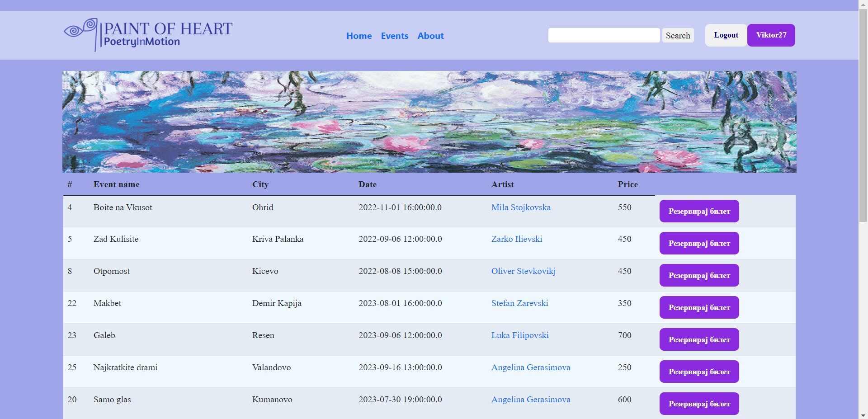The height and width of the screenshot is (419, 868).
Task: Open Angelina Gerasimova link for Najkratkite drami
Action: pyautogui.click(x=530, y=367)
